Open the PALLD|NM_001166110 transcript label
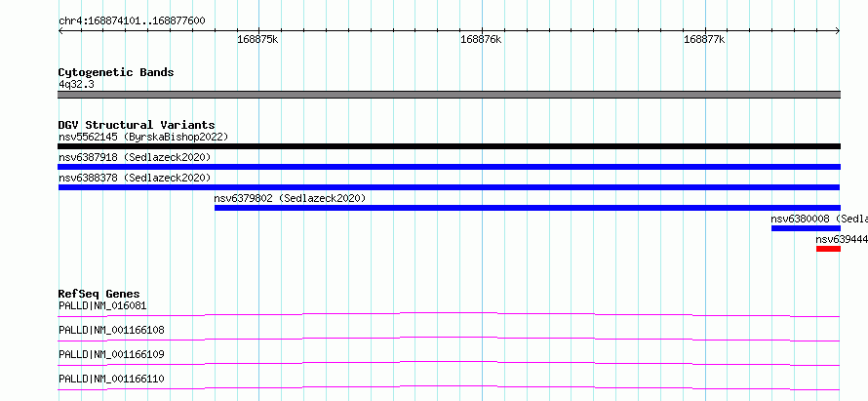Viewport: 868px width, 401px height. tap(111, 380)
